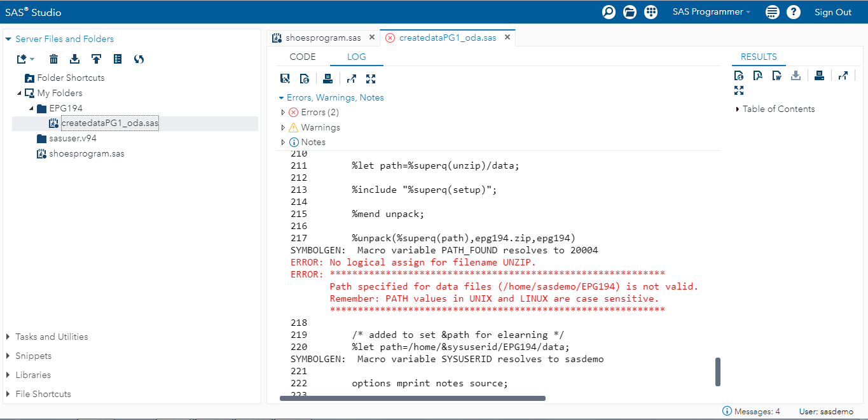The height and width of the screenshot is (420, 868).
Task: Expand the Warnings section in the log
Action: [283, 127]
